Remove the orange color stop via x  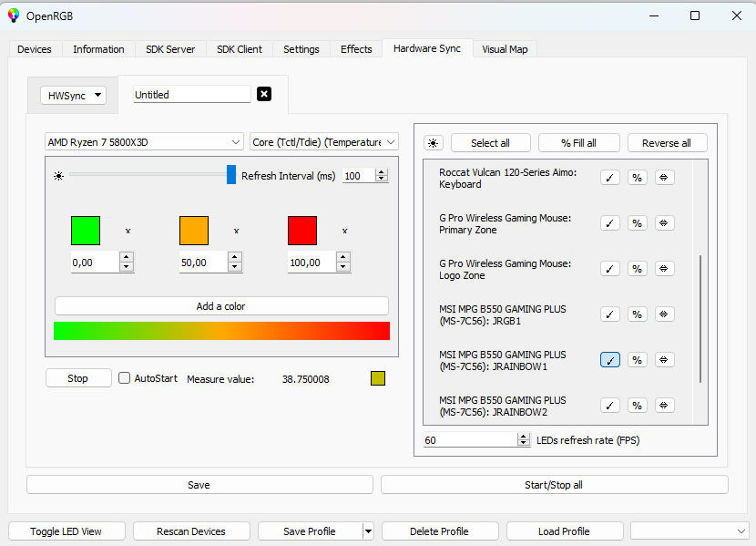tap(236, 231)
